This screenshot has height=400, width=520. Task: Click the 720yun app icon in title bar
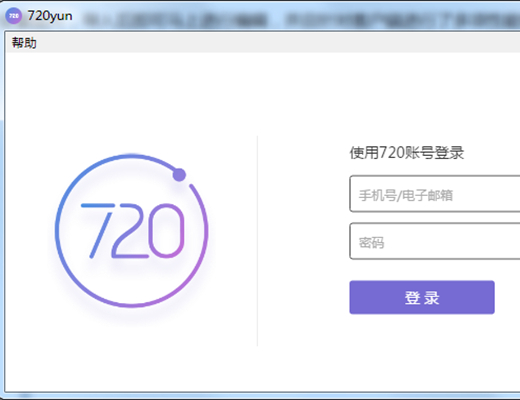tap(14, 16)
